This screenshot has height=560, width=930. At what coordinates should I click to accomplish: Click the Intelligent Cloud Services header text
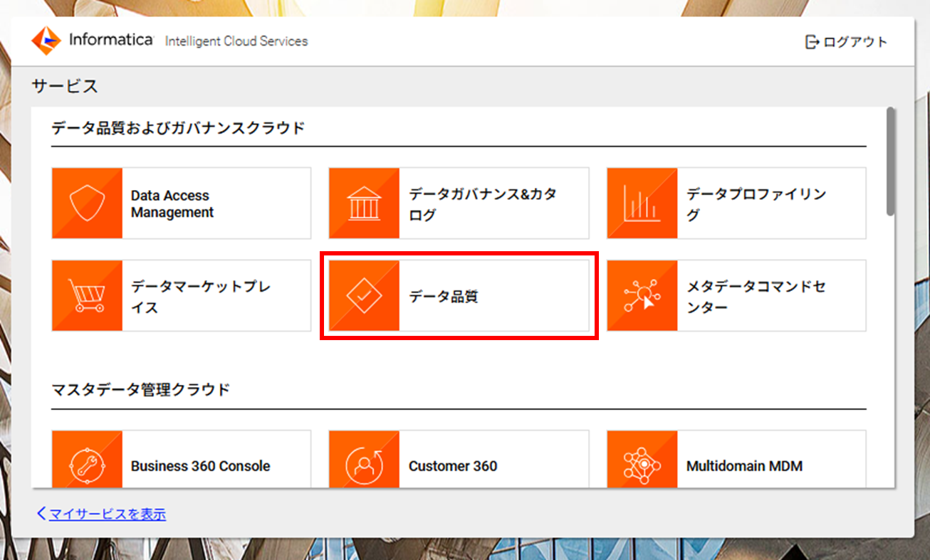[x=236, y=41]
